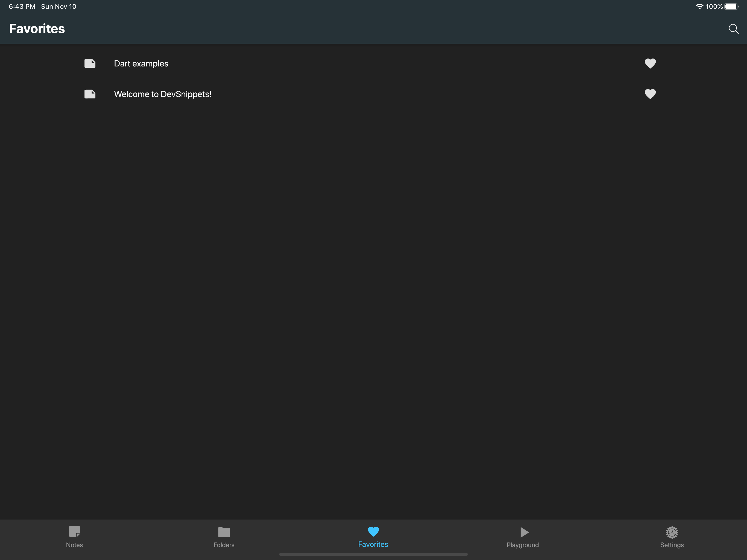Tap the Notes sticky-note icon
747x560 pixels.
pyautogui.click(x=74, y=532)
